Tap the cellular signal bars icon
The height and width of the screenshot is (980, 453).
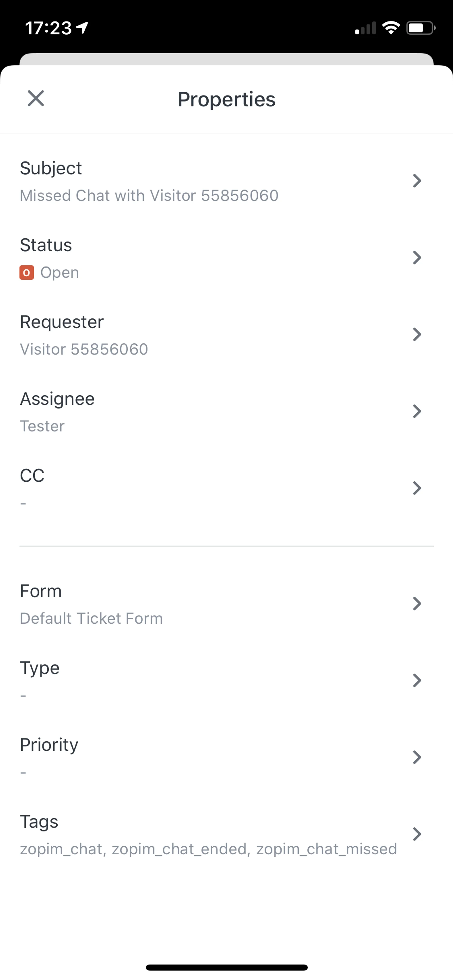(x=365, y=28)
